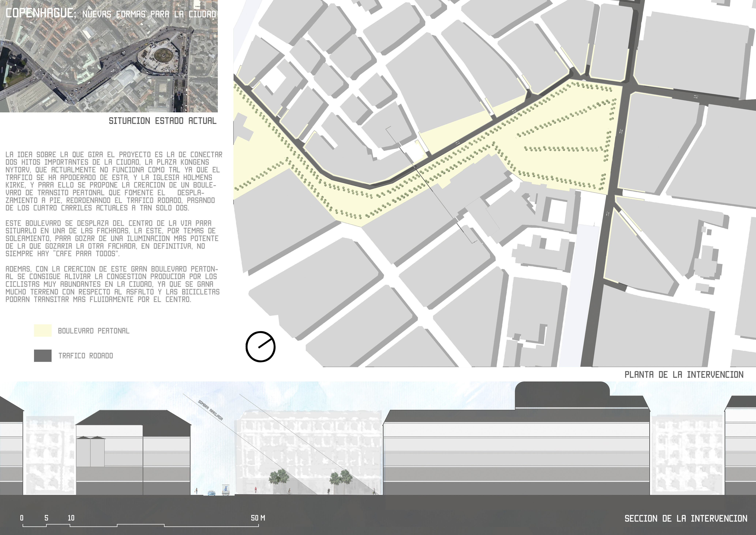Click the '5' scale bar label
This screenshot has width=756, height=535.
(46, 518)
